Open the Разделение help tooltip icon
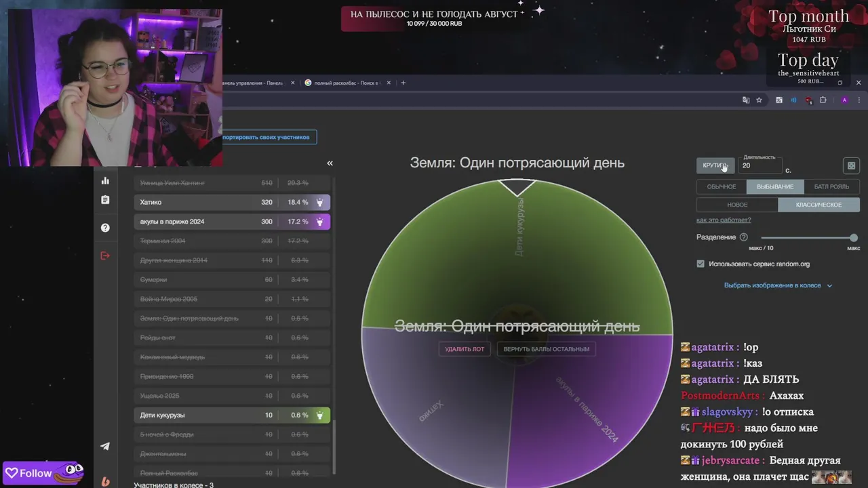868x488 pixels. [744, 237]
